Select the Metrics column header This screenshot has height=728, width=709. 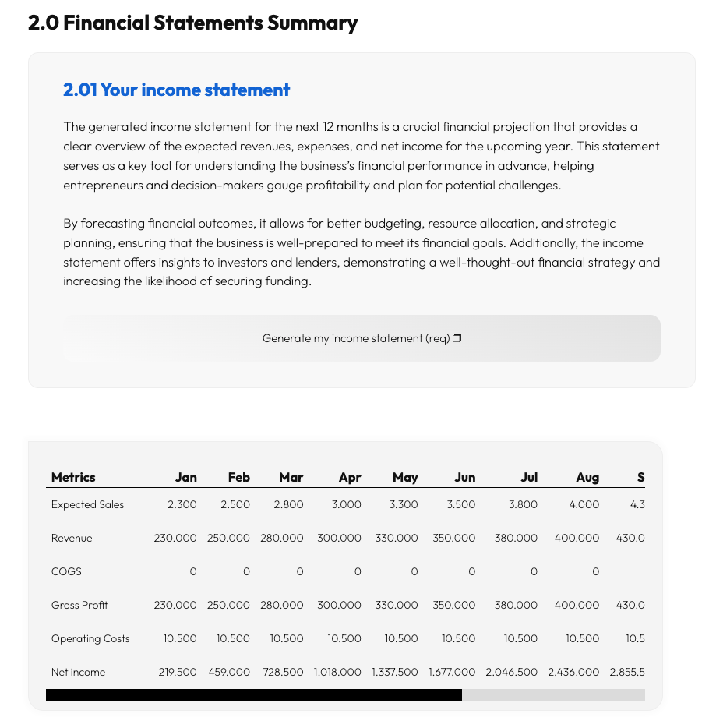coord(73,477)
